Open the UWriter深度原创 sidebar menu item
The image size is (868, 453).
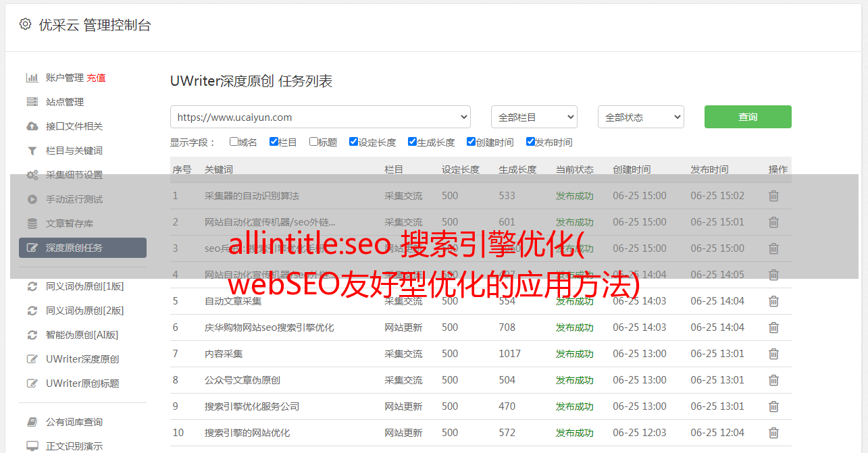(x=82, y=359)
